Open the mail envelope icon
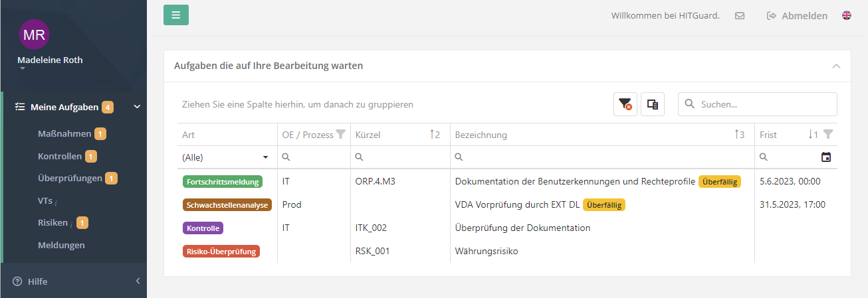 pos(740,16)
